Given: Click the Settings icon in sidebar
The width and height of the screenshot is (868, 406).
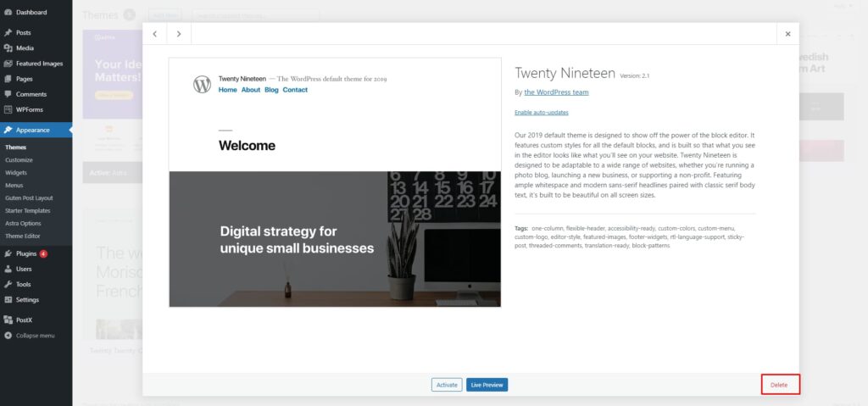Looking at the screenshot, I should (8, 300).
